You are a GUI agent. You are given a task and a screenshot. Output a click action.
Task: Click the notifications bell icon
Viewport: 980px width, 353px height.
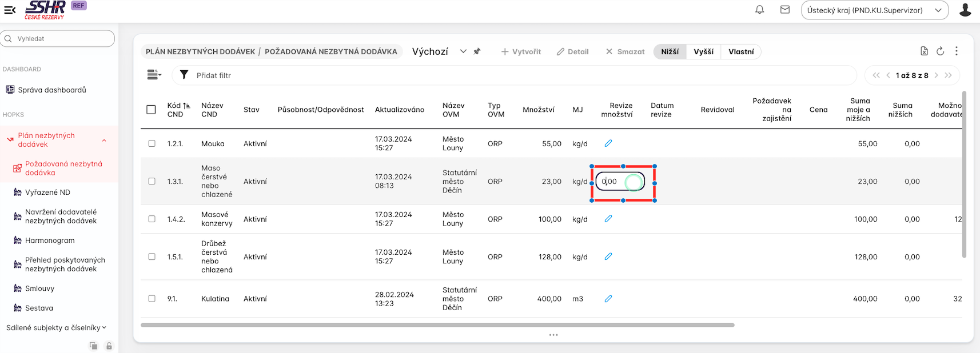(759, 10)
